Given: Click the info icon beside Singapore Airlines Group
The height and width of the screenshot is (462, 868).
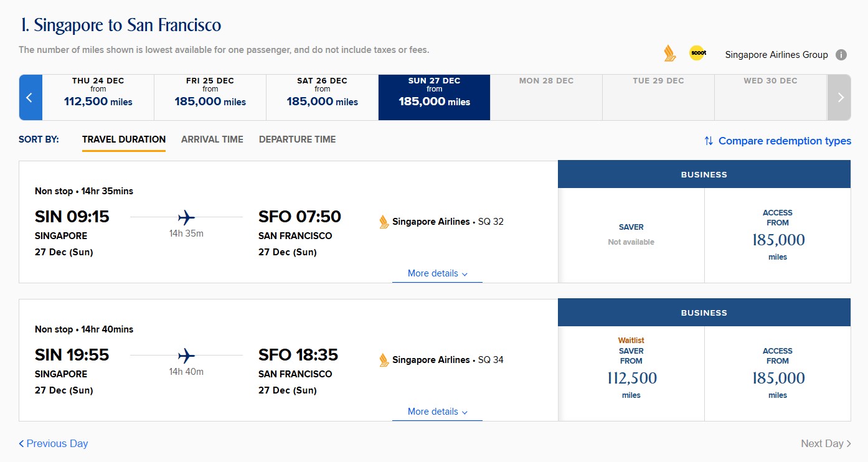Looking at the screenshot, I should (x=841, y=55).
